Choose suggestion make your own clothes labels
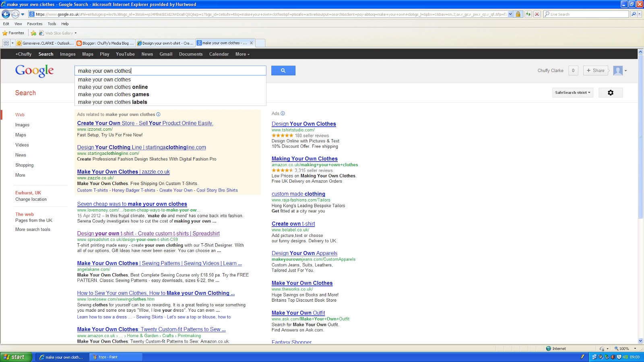 coord(112,102)
